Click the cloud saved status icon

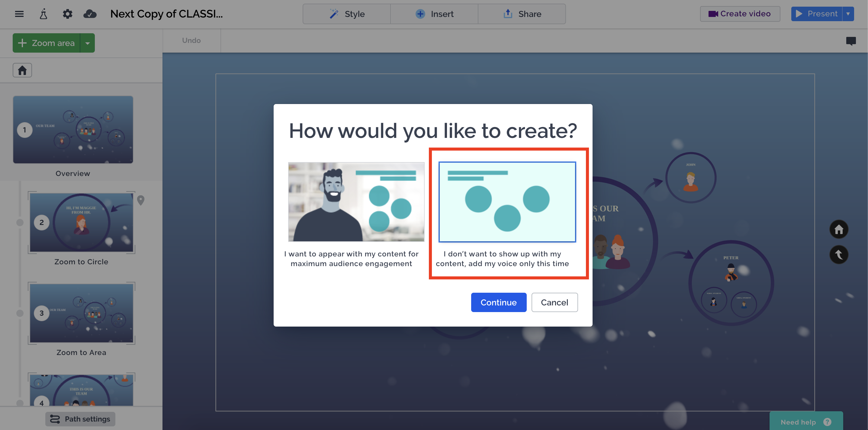90,14
